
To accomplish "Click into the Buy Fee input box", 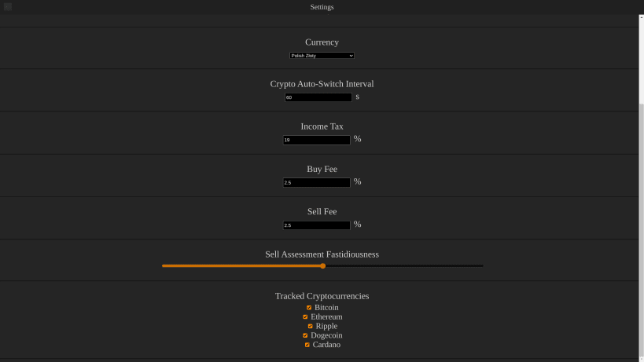I will [316, 182].
